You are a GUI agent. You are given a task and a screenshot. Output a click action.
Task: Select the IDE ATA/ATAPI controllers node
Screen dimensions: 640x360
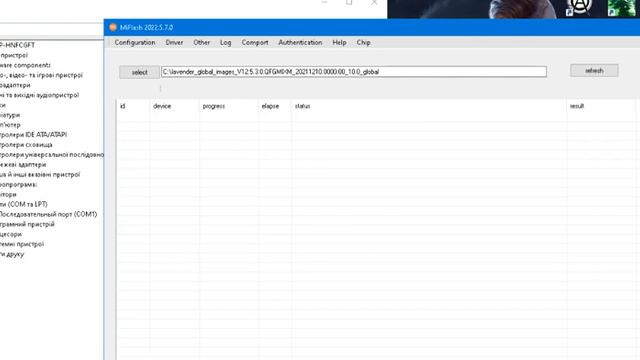(33, 135)
